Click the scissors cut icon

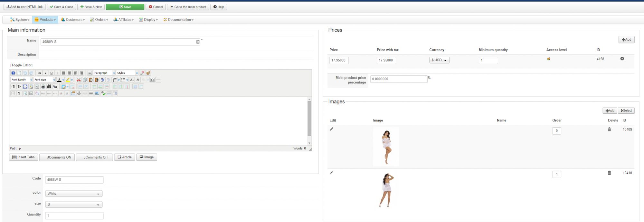tap(79, 80)
